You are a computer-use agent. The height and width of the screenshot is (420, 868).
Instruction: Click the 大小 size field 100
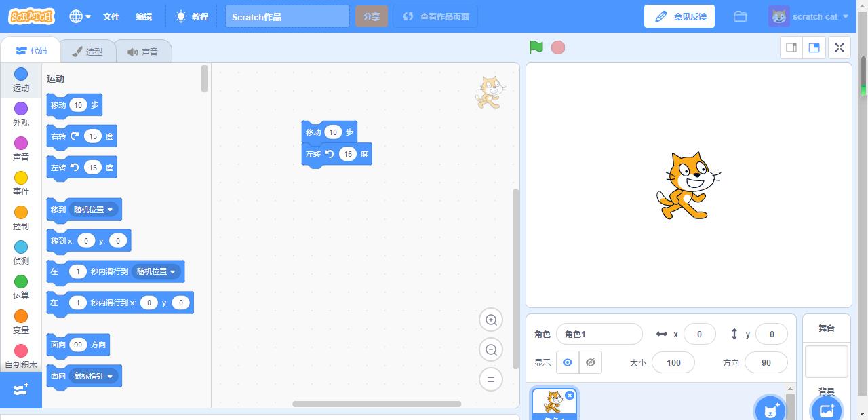(673, 362)
